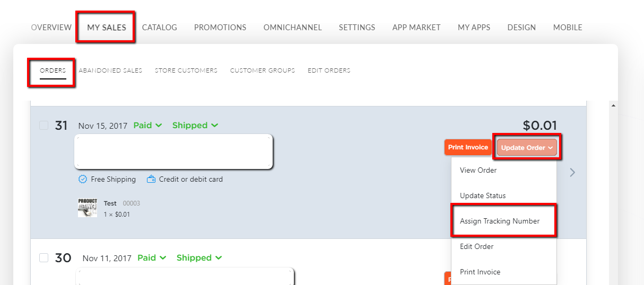Click the Free Shipping checkmark icon
This screenshot has width=644, height=285.
click(x=83, y=179)
